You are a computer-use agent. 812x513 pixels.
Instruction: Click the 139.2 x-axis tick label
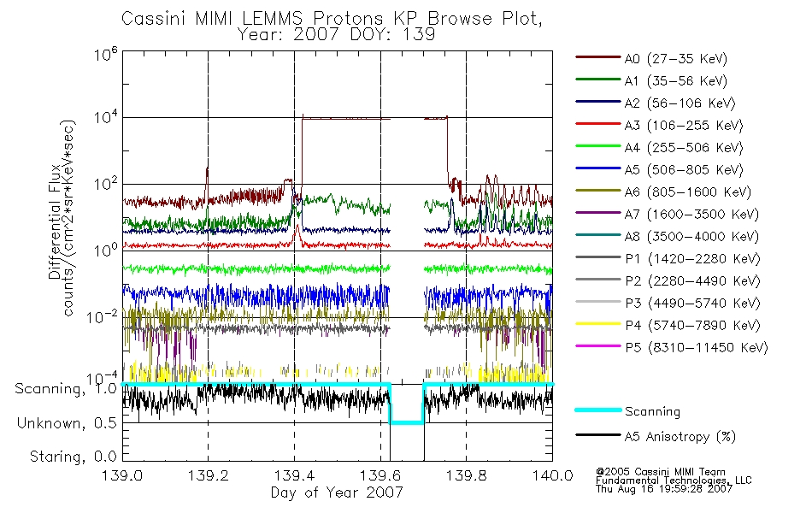coord(209,475)
